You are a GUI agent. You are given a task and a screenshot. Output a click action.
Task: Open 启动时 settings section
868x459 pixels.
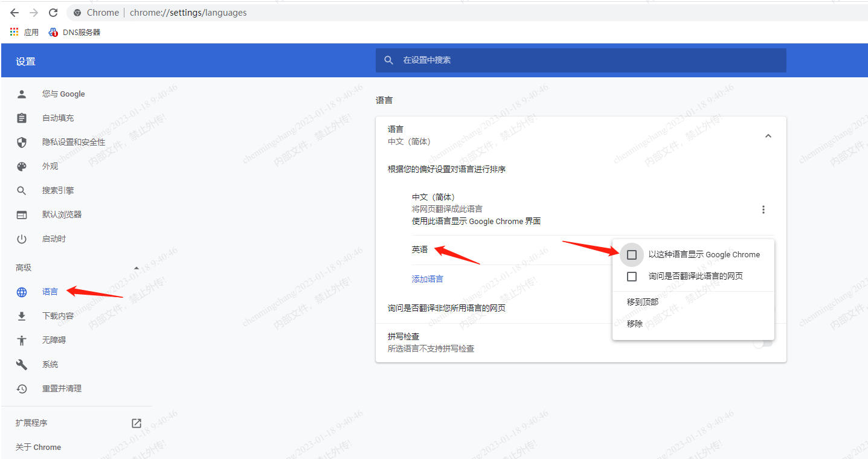coord(54,239)
